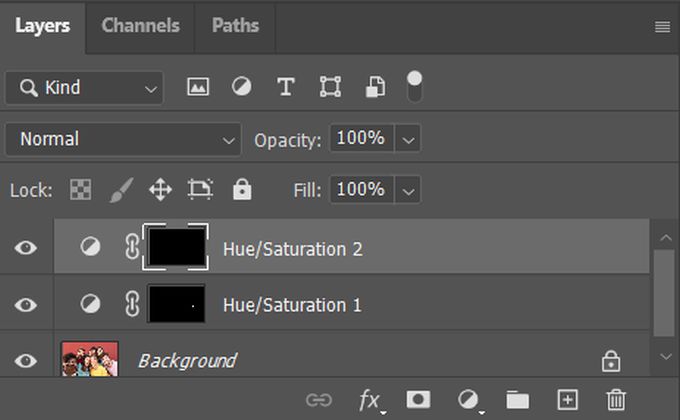Hide the Hue/Saturation 1 layer
Image resolution: width=680 pixels, height=420 pixels.
pyautogui.click(x=26, y=304)
